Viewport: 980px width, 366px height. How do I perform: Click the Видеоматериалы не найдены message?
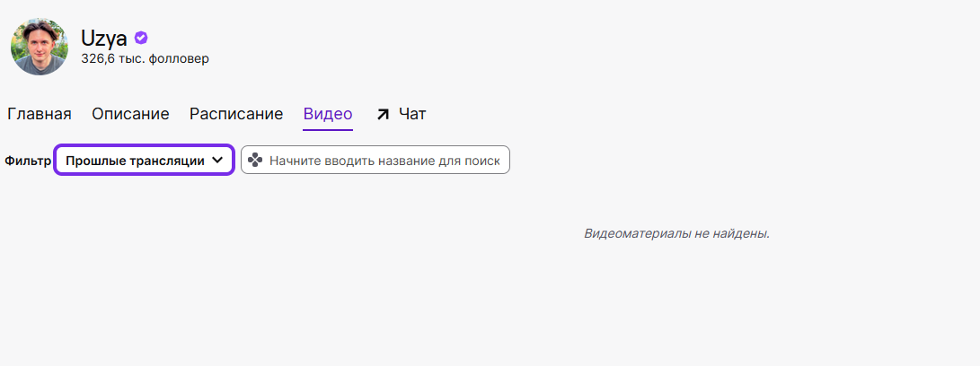pos(676,233)
